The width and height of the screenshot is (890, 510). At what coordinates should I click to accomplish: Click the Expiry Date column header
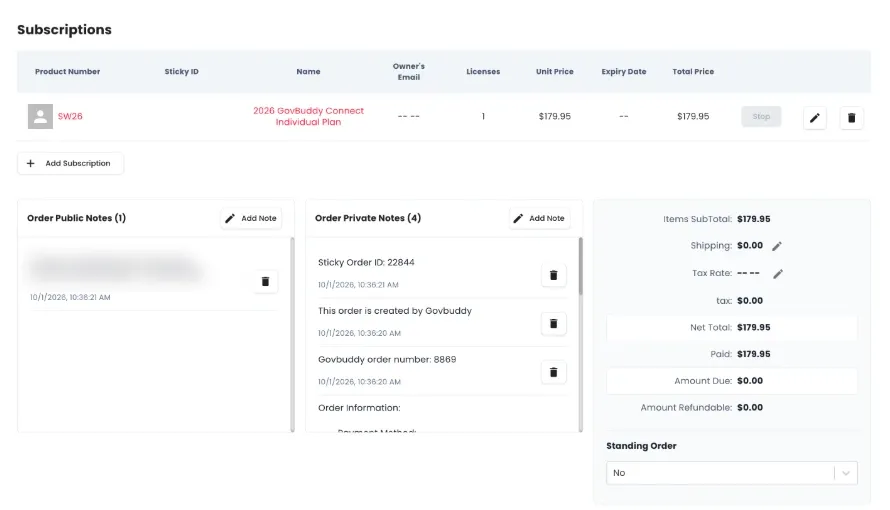[x=624, y=71]
